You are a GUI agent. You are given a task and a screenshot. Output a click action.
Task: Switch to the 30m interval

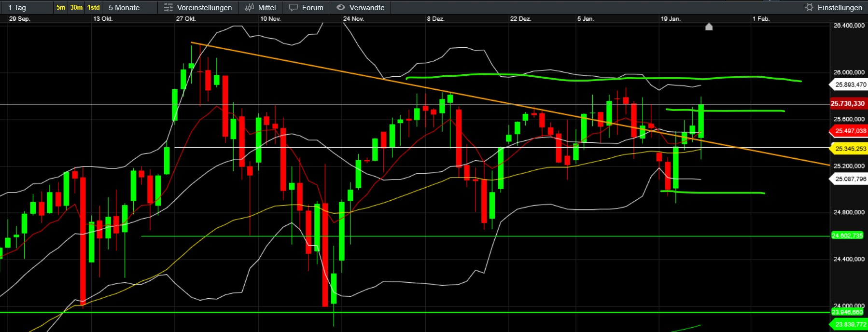(x=76, y=7)
